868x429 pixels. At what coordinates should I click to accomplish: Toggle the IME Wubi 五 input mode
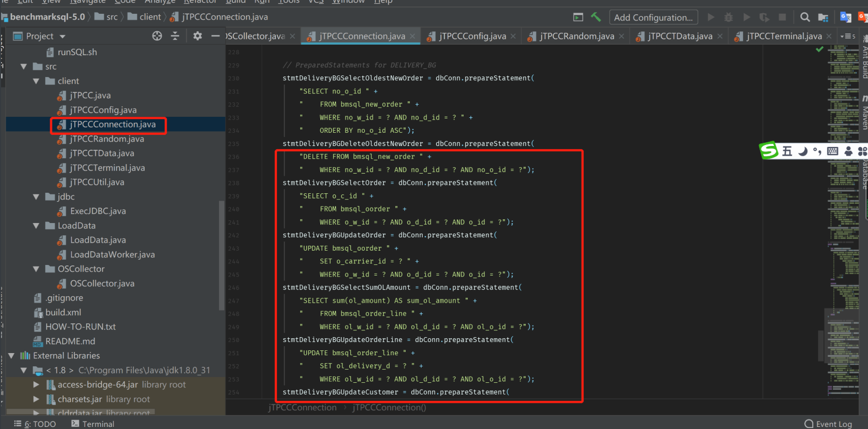pos(787,151)
